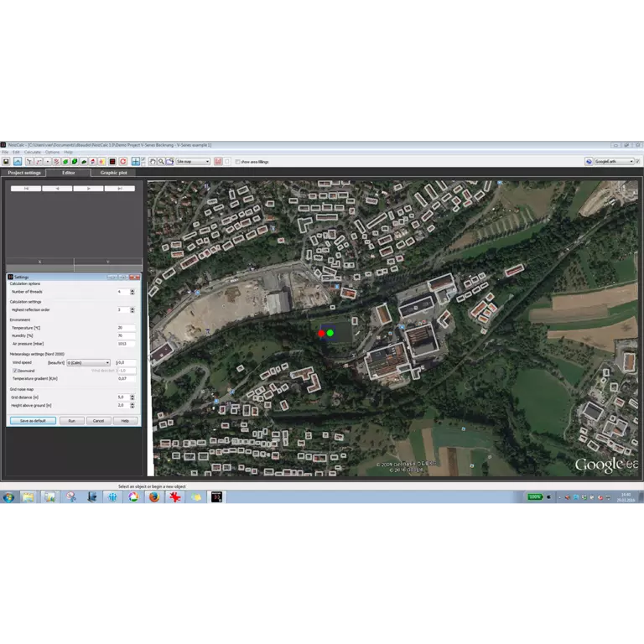644x644 pixels.
Task: Click the red refresh arrow toolbar icon
Action: (122, 161)
